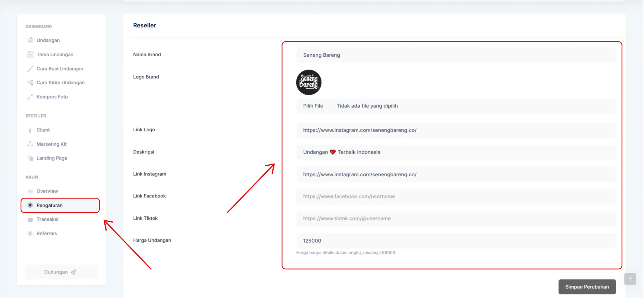
Task: Click the Tema Undangan grid icon
Action: click(30, 54)
